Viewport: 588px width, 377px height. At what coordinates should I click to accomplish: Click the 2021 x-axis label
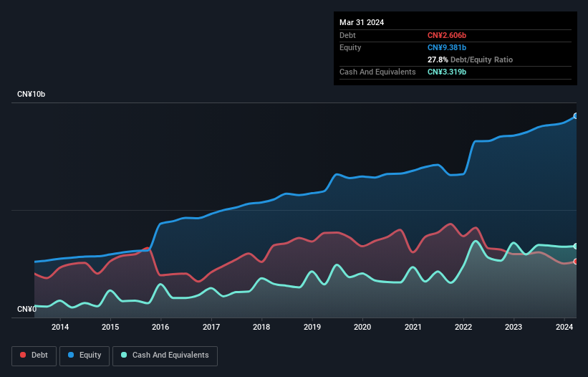413,327
